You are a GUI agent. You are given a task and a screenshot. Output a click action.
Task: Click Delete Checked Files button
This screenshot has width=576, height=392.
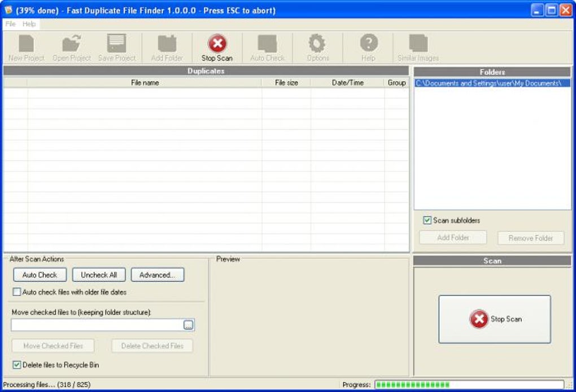(x=152, y=345)
